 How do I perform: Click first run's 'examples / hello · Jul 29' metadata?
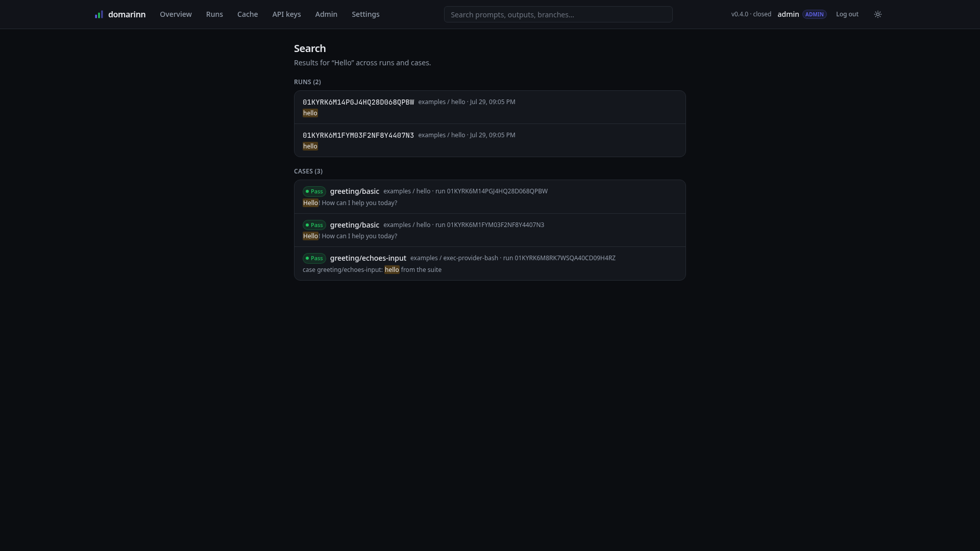point(467,102)
